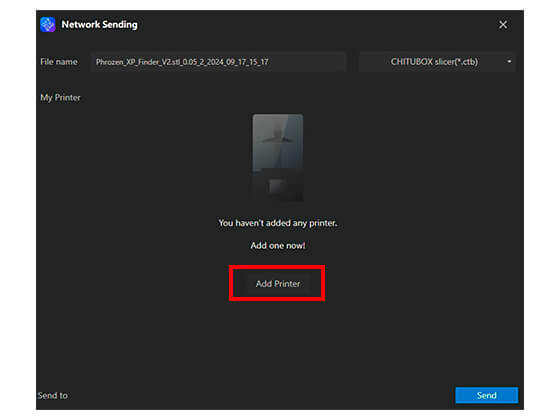The height and width of the screenshot is (420, 560).
Task: Click the "Add one now!" prompt text
Action: (x=278, y=245)
